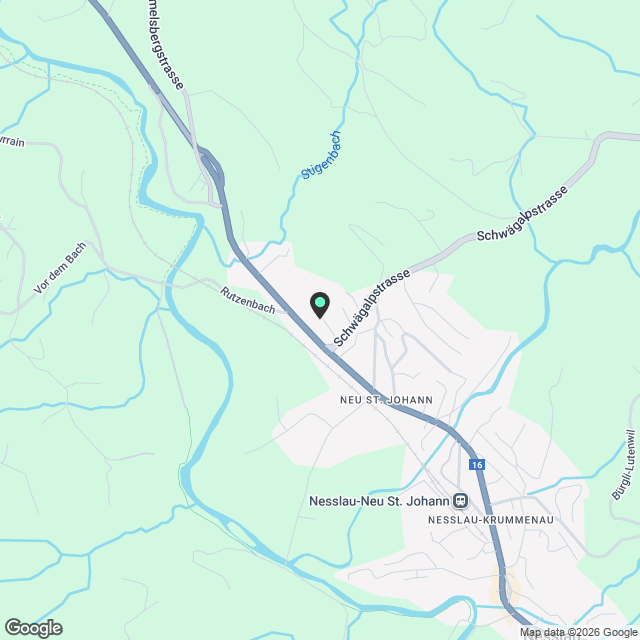Click the NEU ST. JOHANN town label
The image size is (640, 640).
(386, 400)
